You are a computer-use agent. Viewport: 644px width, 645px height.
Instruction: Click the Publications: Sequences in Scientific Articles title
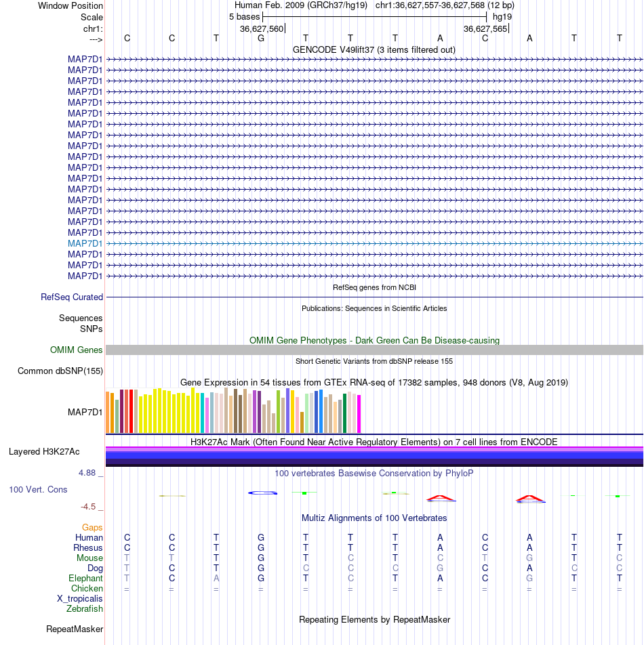pyautogui.click(x=374, y=308)
